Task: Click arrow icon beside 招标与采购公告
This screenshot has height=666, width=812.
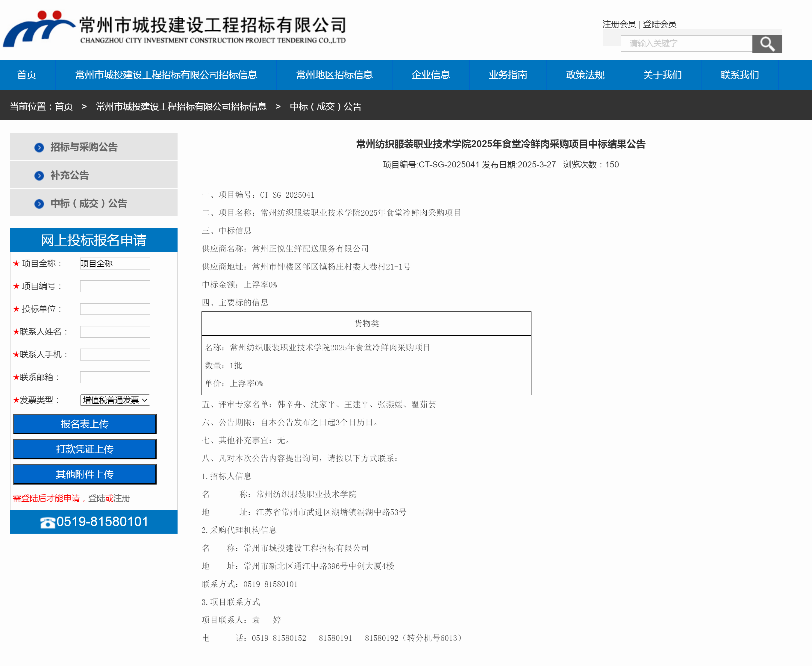Action: (39, 147)
